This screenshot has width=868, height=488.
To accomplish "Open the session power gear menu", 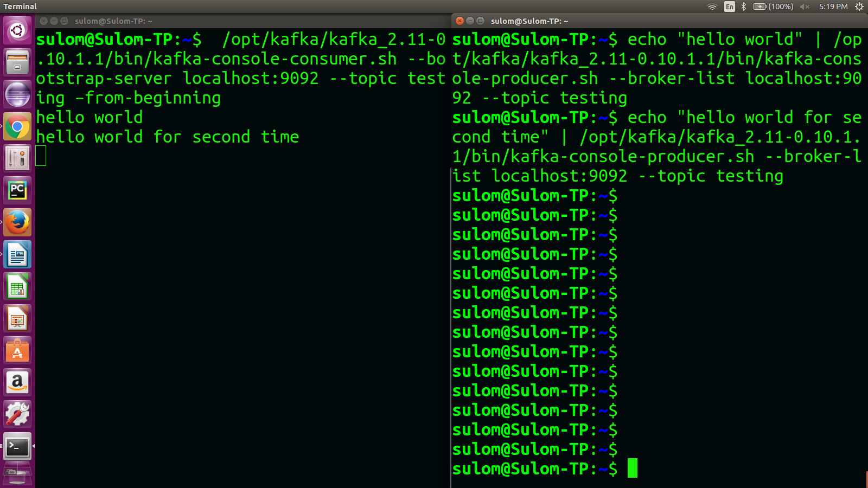I will pyautogui.click(x=859, y=7).
